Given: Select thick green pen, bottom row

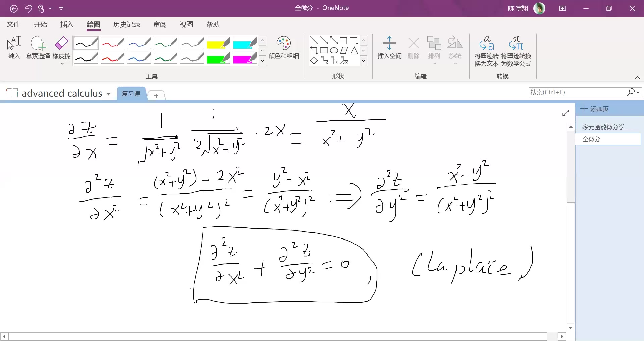Looking at the screenshot, I should tap(165, 58).
